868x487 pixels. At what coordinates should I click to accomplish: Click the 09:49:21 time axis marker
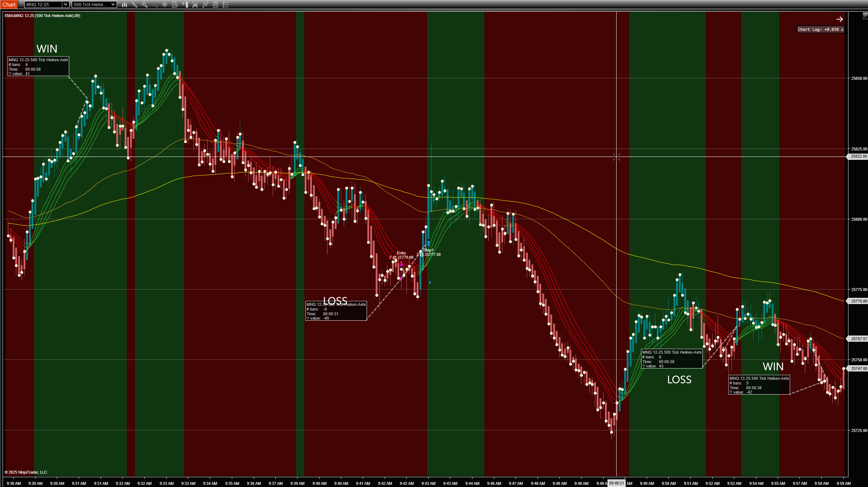616,483
